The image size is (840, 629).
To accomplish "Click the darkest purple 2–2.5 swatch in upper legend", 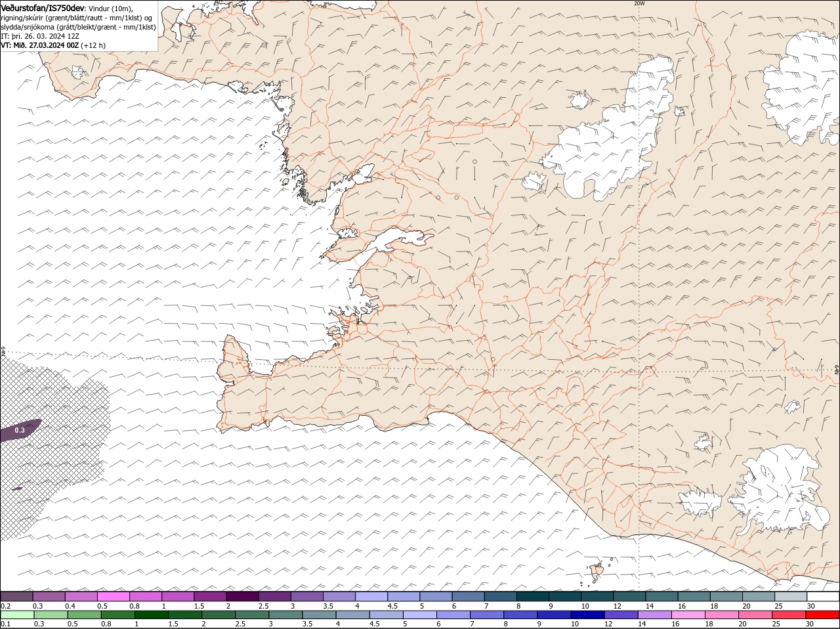I will (x=242, y=596).
